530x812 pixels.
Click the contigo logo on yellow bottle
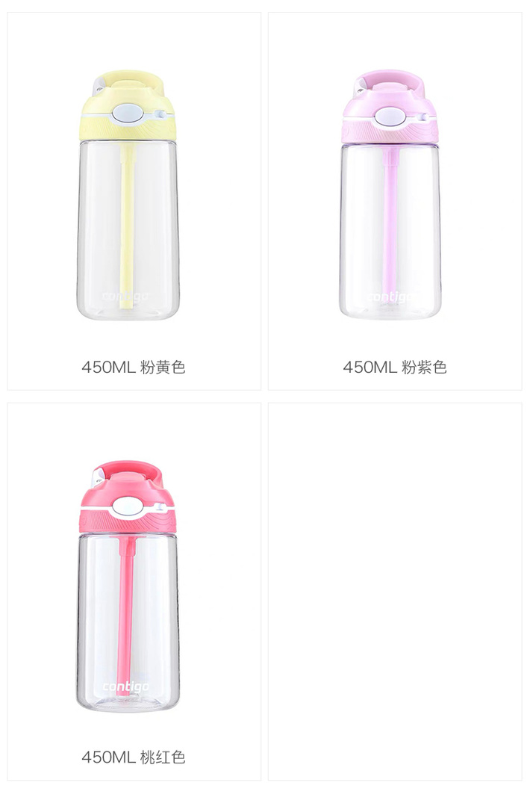pyautogui.click(x=125, y=297)
